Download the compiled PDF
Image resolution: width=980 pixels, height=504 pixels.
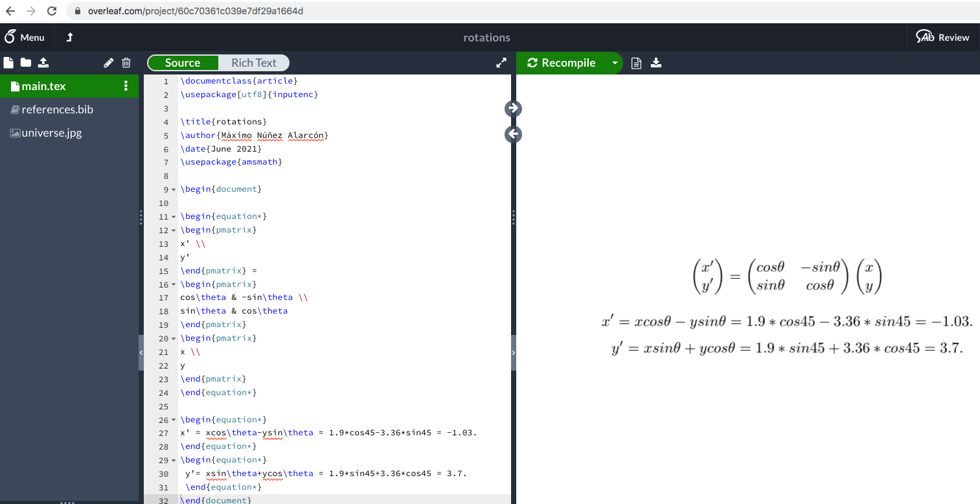(x=656, y=62)
